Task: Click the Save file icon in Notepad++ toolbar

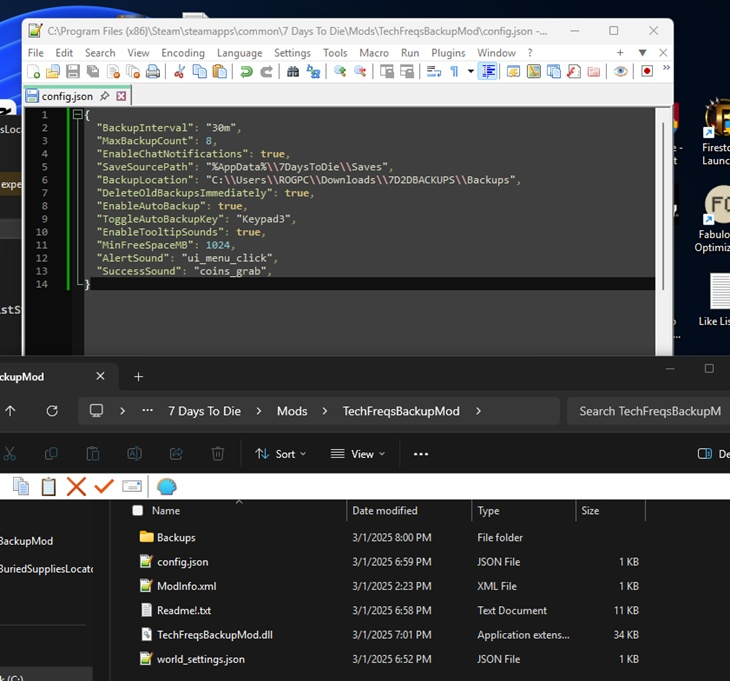Action: pyautogui.click(x=72, y=71)
